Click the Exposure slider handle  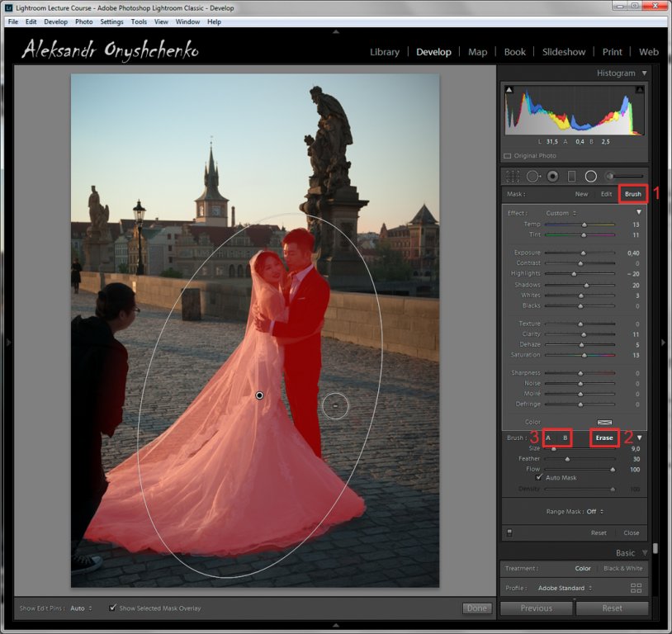(585, 253)
